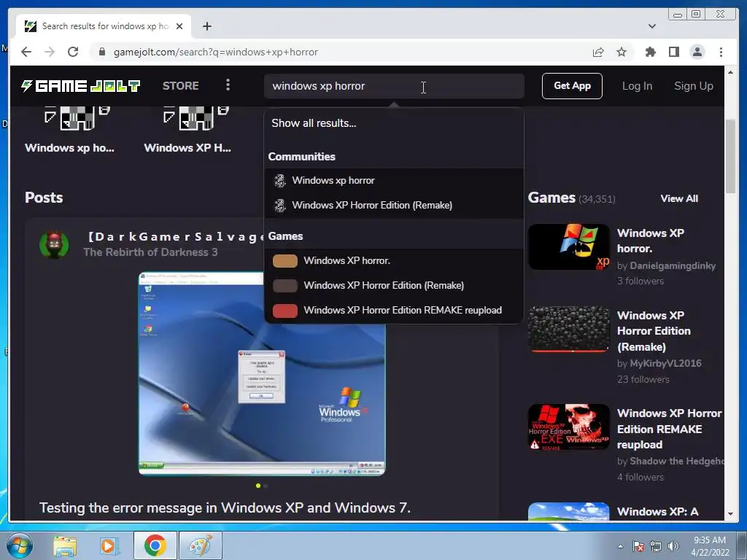Click the Horror Edition (Remake) skulls thumbnail
Screen dimensions: 747x560
coord(569,329)
